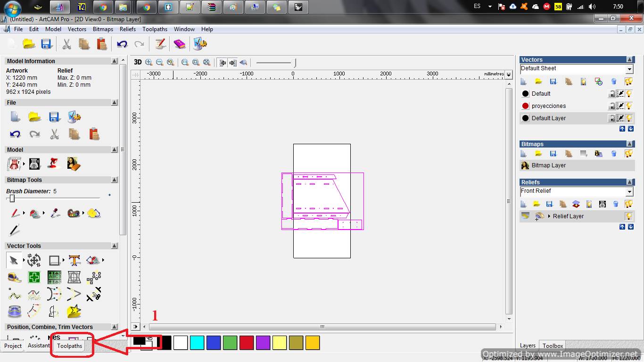Screen dimensions: 644x362
Task: Choose the Transform Vectors tool
Action: (34, 260)
